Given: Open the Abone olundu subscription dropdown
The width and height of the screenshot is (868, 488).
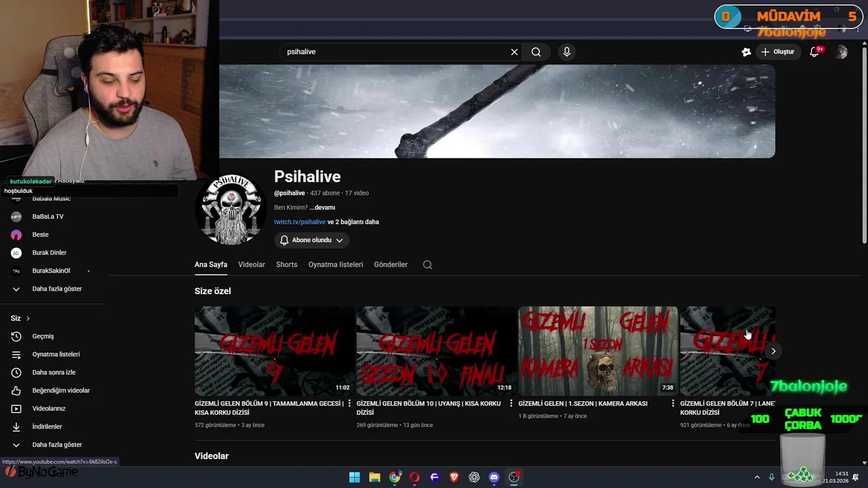Looking at the screenshot, I should pyautogui.click(x=312, y=240).
